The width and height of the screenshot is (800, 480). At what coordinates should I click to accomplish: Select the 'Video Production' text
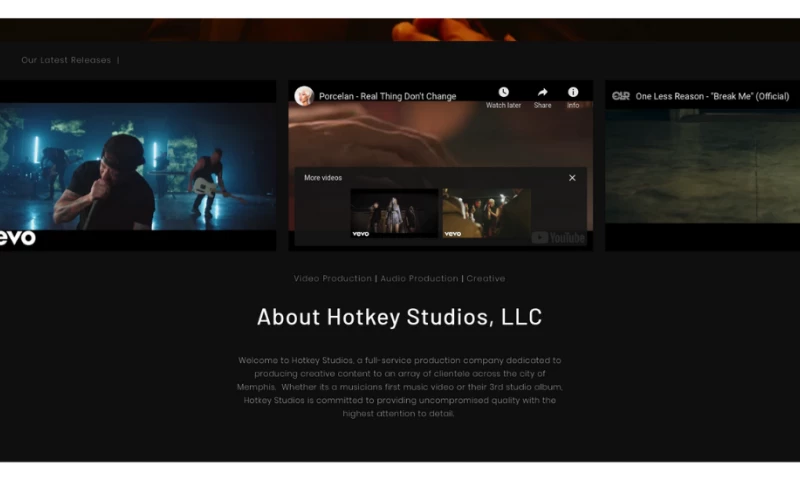tap(332, 279)
